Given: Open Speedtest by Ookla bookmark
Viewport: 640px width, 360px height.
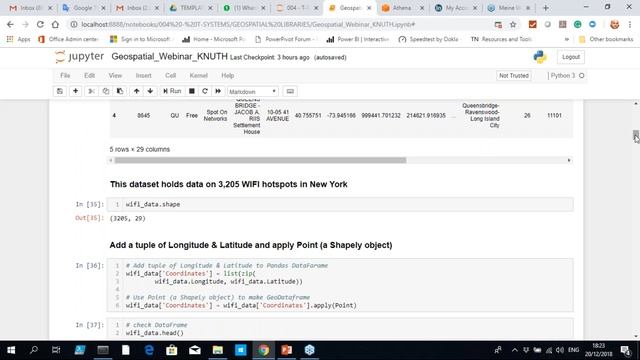Looking at the screenshot, I should 430,39.
